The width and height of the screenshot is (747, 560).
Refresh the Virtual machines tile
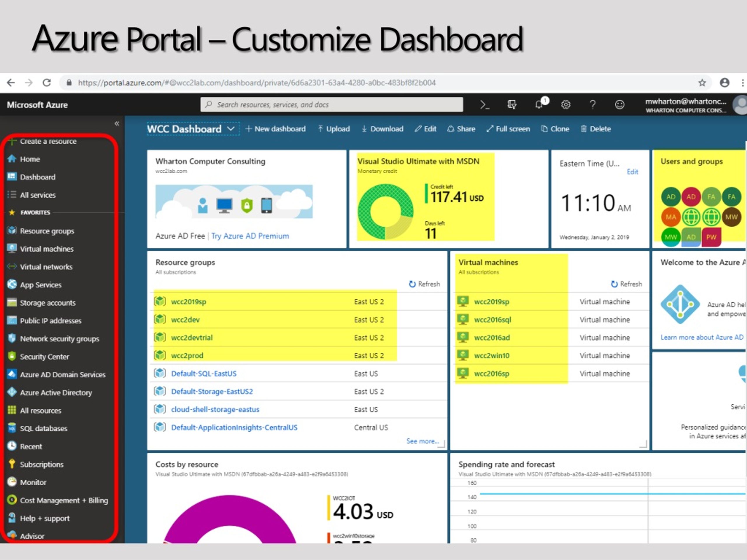pos(626,284)
